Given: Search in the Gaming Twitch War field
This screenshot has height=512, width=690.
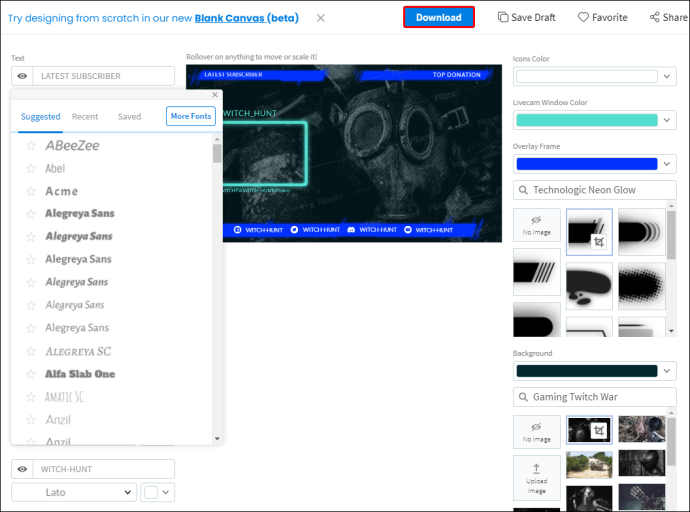Looking at the screenshot, I should [595, 397].
